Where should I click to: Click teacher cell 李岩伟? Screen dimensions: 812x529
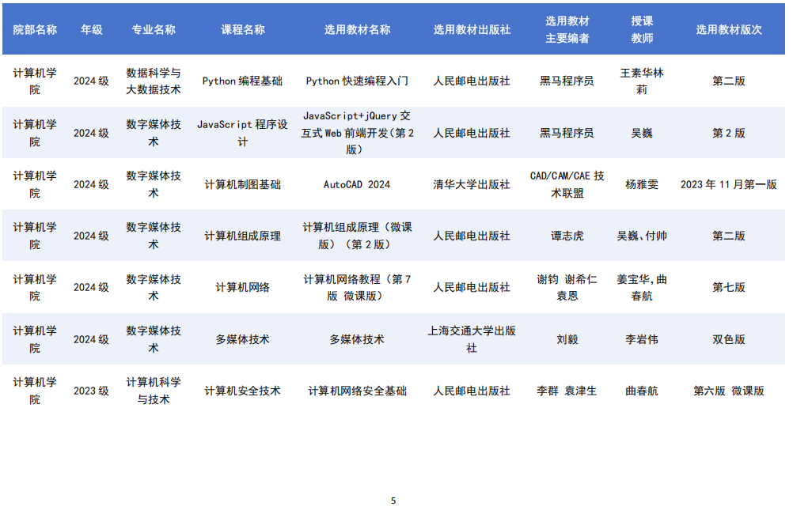[642, 339]
